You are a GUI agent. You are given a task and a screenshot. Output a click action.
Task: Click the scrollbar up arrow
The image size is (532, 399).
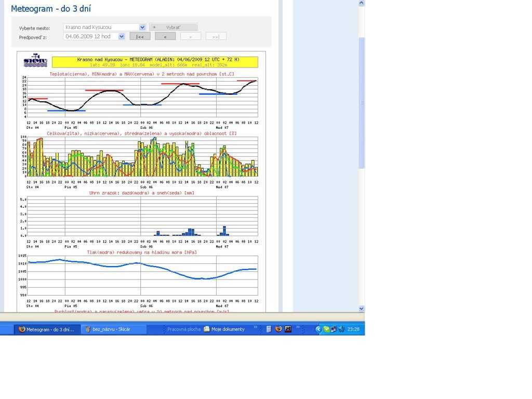(362, 3)
